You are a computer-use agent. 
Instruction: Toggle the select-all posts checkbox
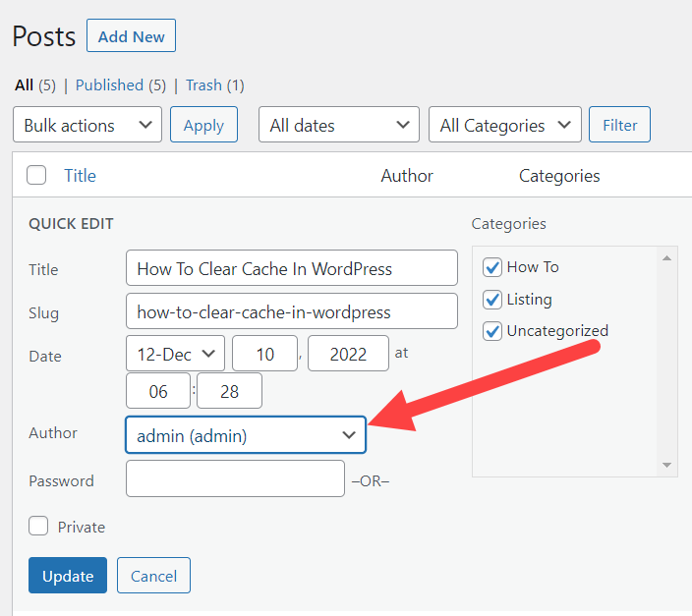(36, 176)
